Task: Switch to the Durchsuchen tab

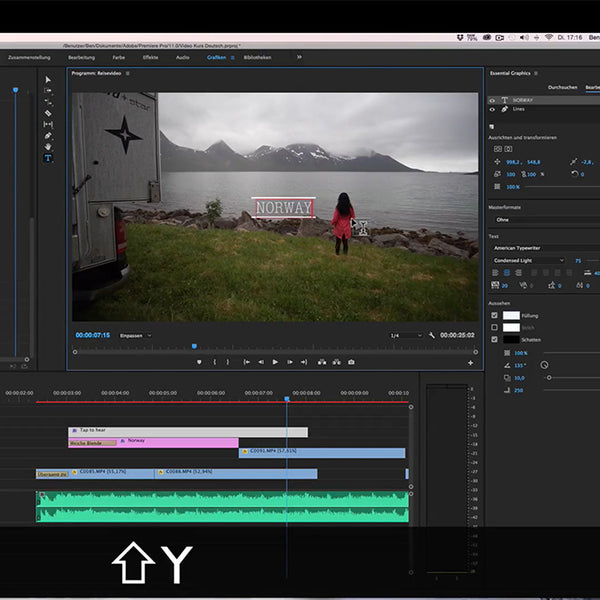Action: click(564, 87)
